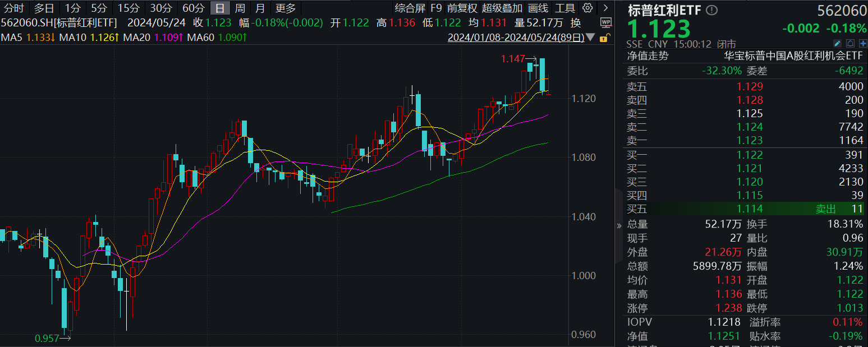Set price alert with bell icon

[850, 43]
